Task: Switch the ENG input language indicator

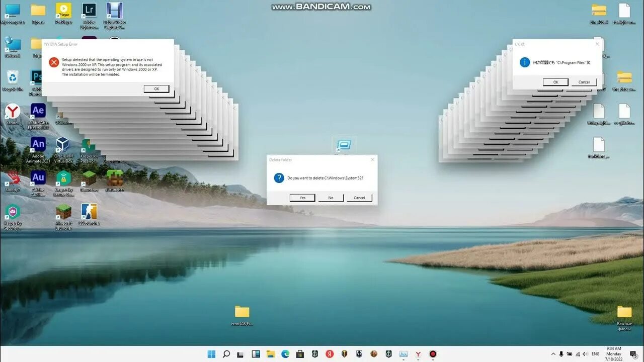Action: coord(595,354)
